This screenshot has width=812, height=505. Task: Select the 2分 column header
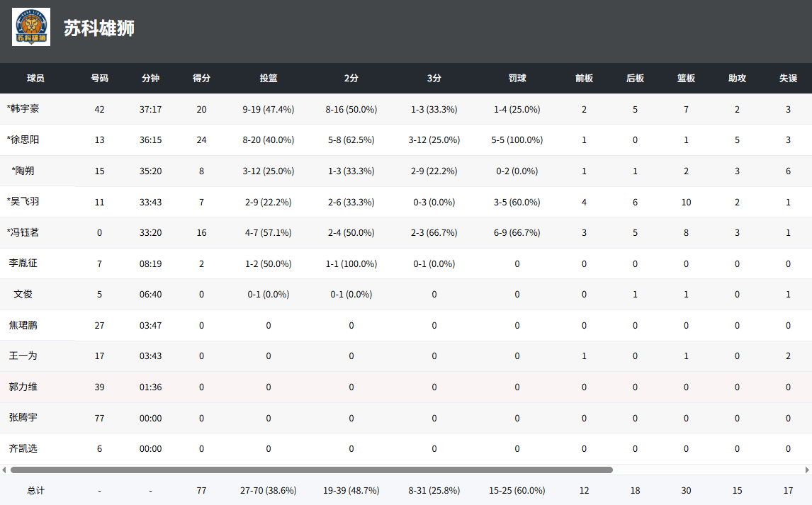coord(351,78)
